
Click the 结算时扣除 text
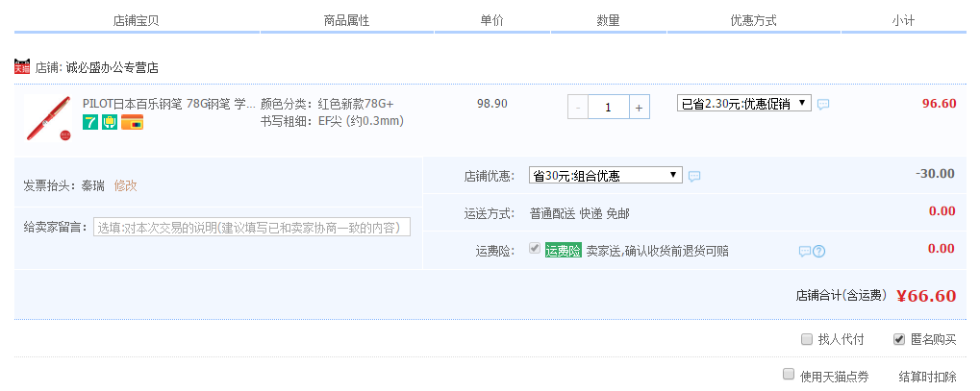tap(927, 377)
